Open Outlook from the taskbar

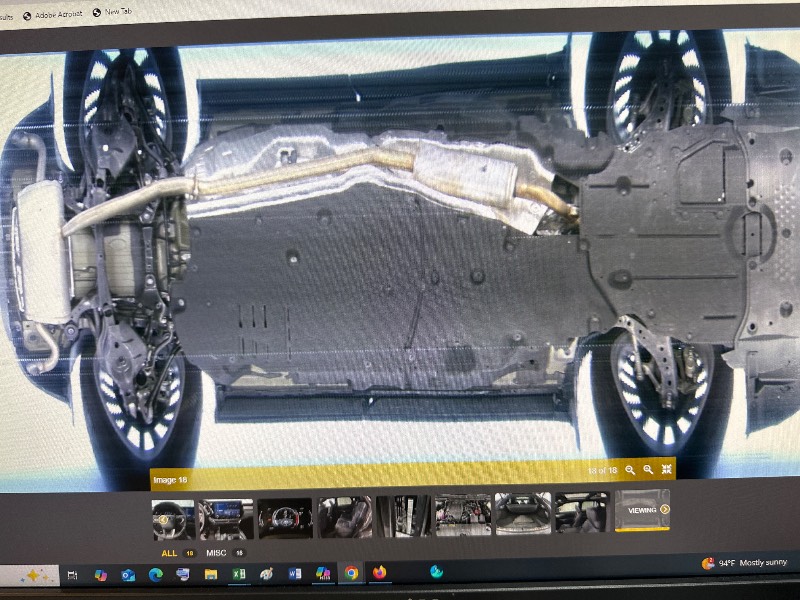[x=128, y=575]
